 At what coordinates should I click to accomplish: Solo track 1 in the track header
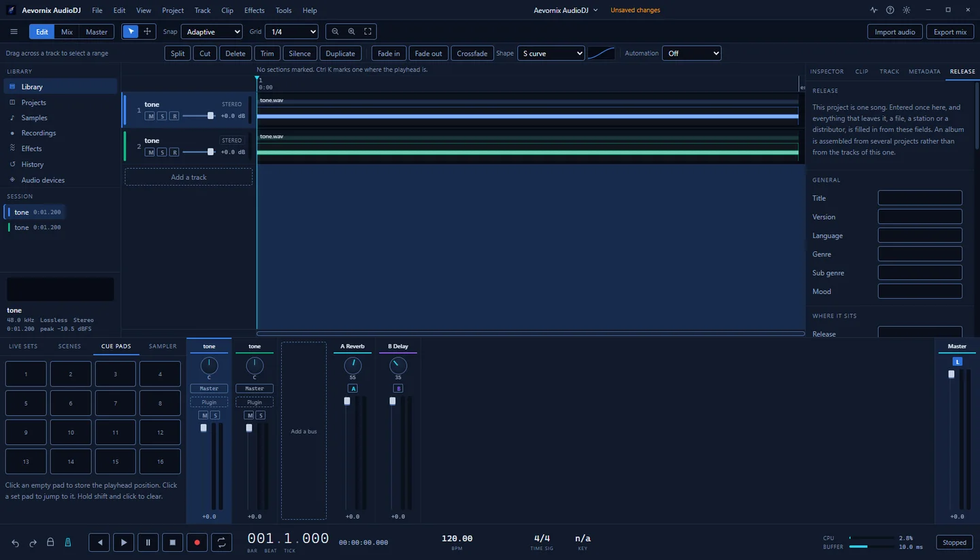coord(162,116)
